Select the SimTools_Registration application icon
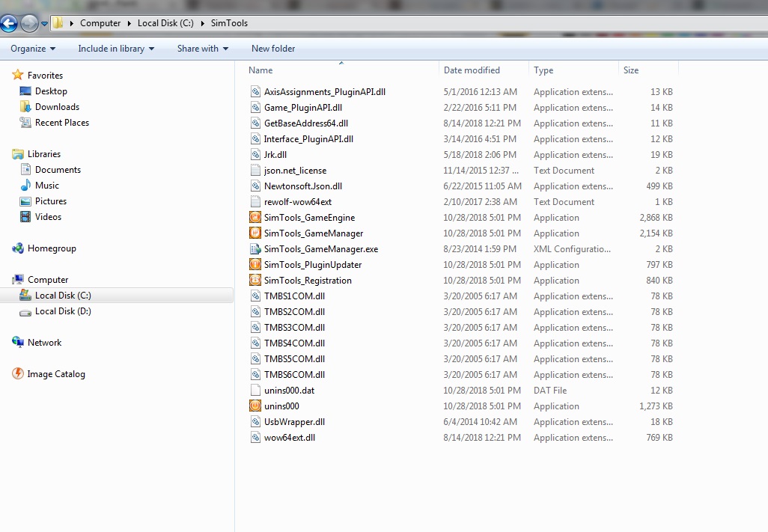Screen dimensions: 768x532 [255, 280]
